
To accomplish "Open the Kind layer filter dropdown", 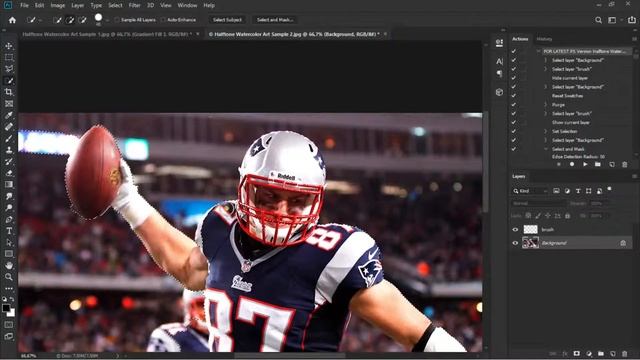I will pos(530,191).
